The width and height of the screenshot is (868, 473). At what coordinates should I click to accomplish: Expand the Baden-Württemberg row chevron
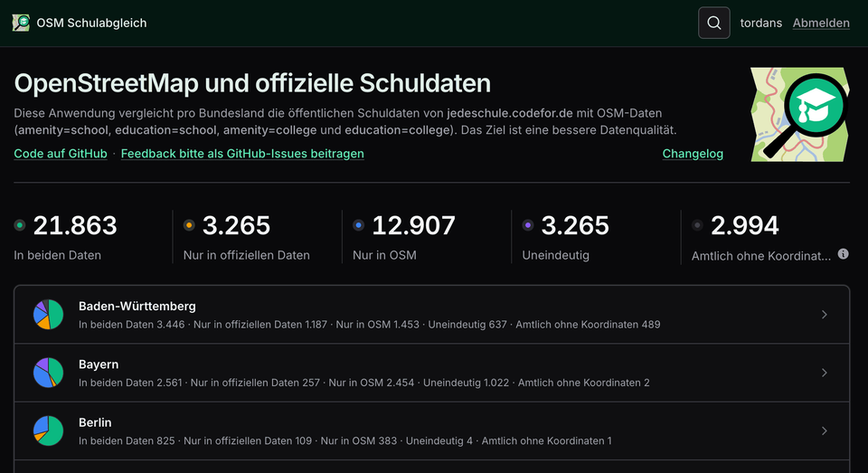pyautogui.click(x=825, y=315)
